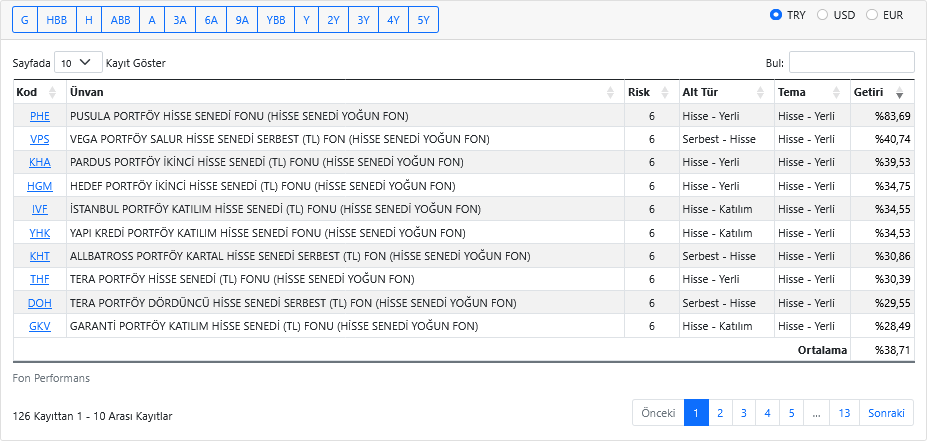The width and height of the screenshot is (927, 441).
Task: Select the 2Y period button
Action: [x=333, y=20]
